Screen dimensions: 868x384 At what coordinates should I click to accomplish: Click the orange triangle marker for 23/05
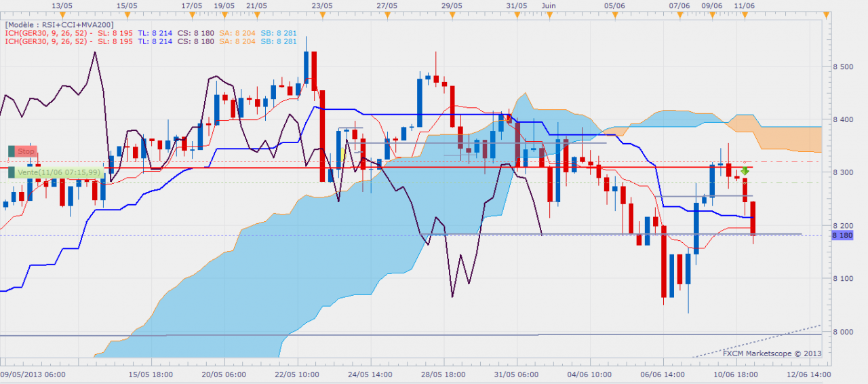pyautogui.click(x=321, y=14)
